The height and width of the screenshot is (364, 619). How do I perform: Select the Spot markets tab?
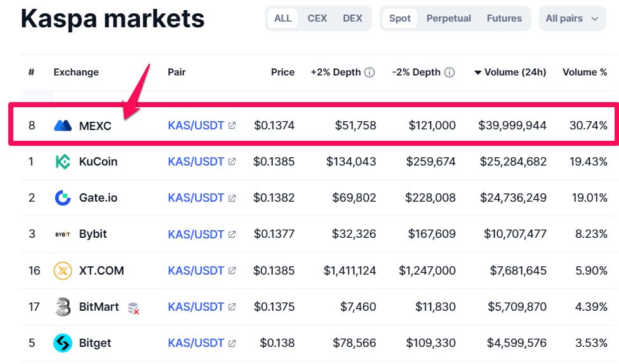400,18
